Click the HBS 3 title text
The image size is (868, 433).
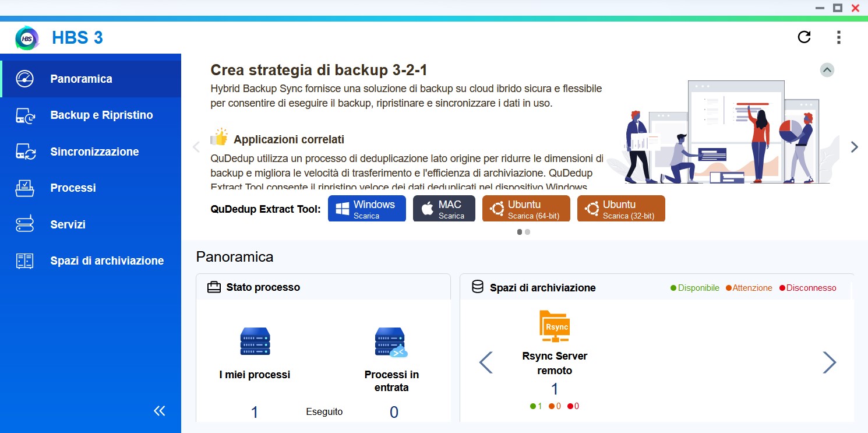pyautogui.click(x=77, y=38)
